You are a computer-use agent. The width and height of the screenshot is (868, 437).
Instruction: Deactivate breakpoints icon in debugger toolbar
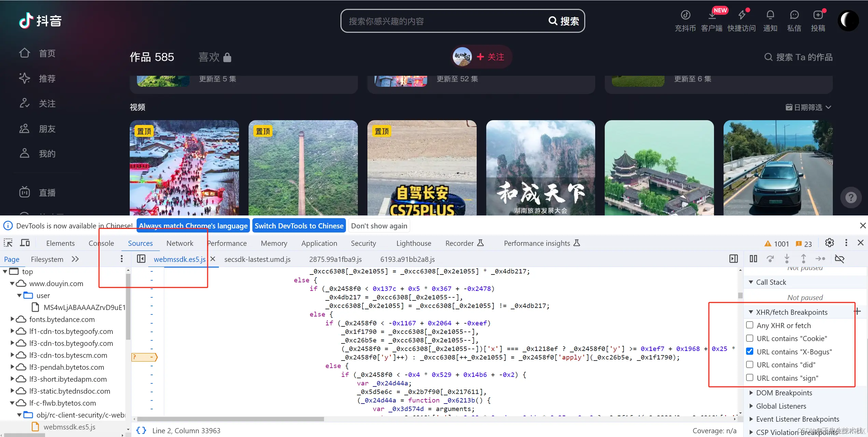pos(839,259)
